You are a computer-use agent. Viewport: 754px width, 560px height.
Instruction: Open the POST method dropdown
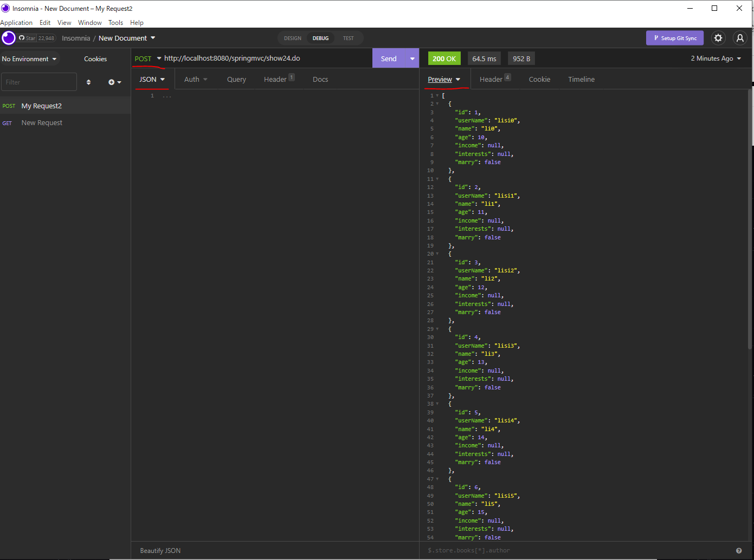(x=148, y=58)
